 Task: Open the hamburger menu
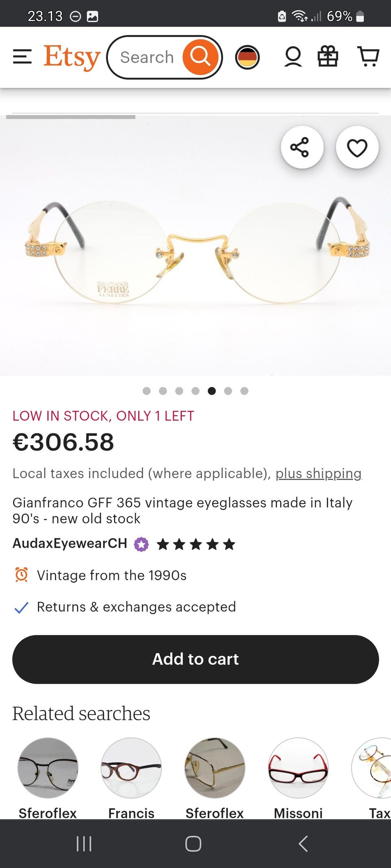pyautogui.click(x=22, y=57)
